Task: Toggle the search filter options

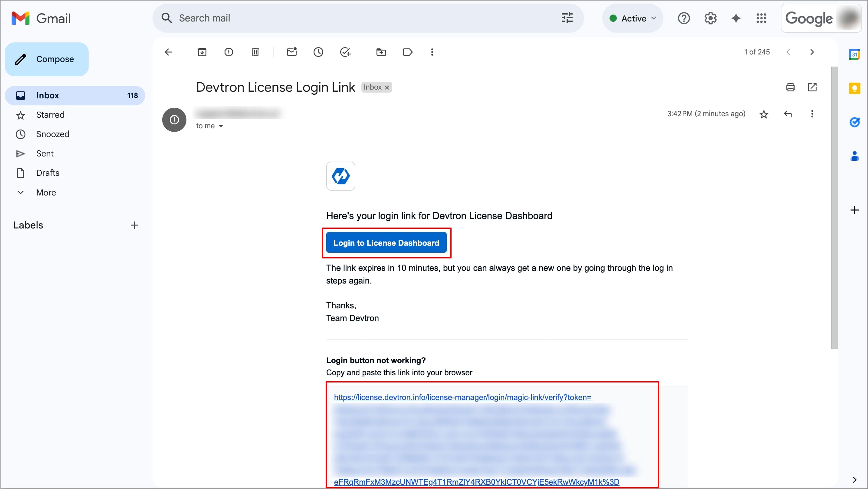Action: (x=567, y=18)
